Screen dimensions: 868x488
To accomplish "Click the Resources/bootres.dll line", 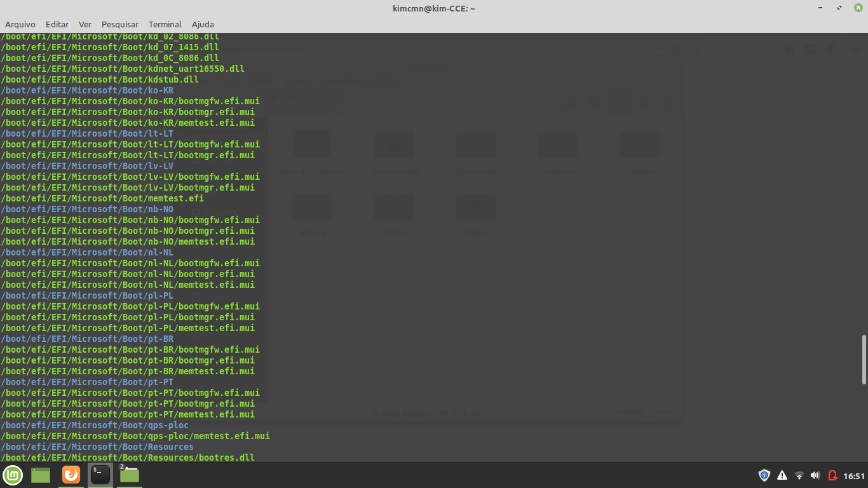I will tap(128, 457).
